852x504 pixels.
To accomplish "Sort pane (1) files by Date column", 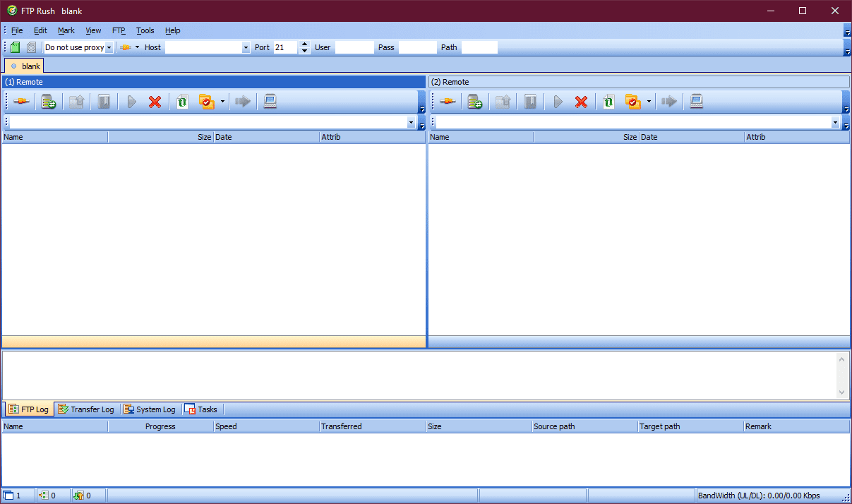I will click(266, 137).
